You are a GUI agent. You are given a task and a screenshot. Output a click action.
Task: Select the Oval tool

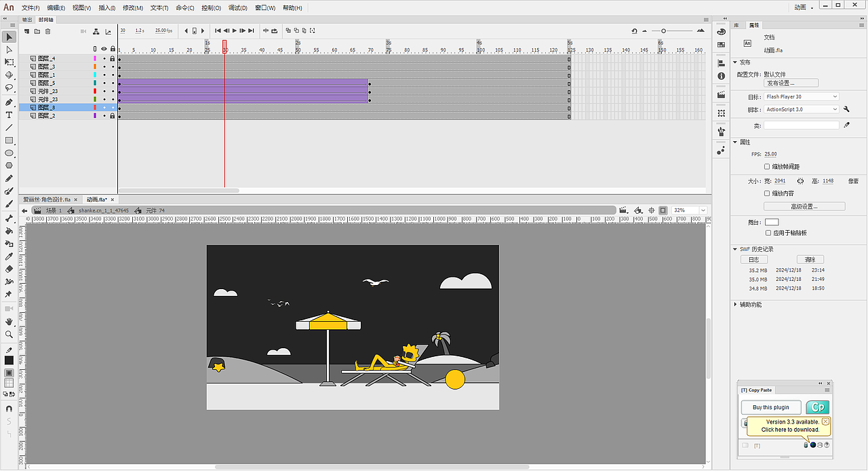[9, 153]
